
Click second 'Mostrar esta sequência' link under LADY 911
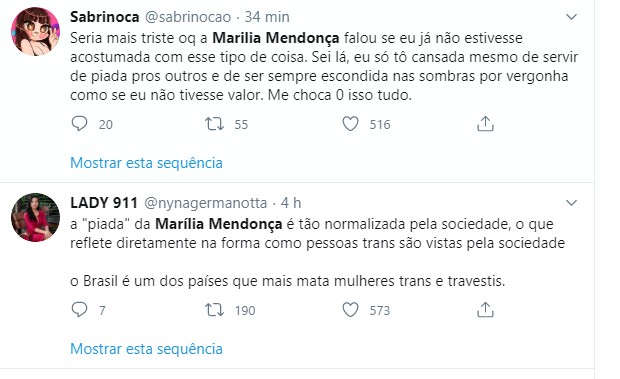tap(146, 349)
